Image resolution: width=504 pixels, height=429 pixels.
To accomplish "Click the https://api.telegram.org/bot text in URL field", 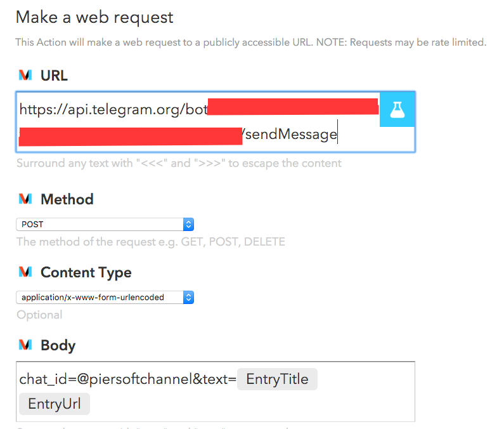I will (x=113, y=110).
